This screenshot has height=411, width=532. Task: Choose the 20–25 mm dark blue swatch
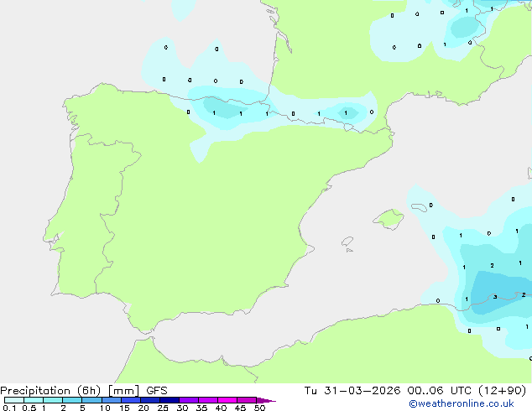(150, 400)
